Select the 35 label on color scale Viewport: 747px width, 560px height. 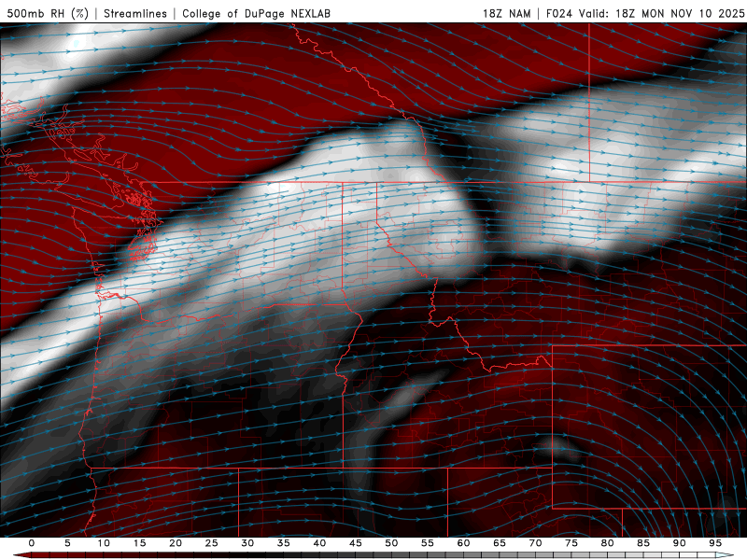284,543
